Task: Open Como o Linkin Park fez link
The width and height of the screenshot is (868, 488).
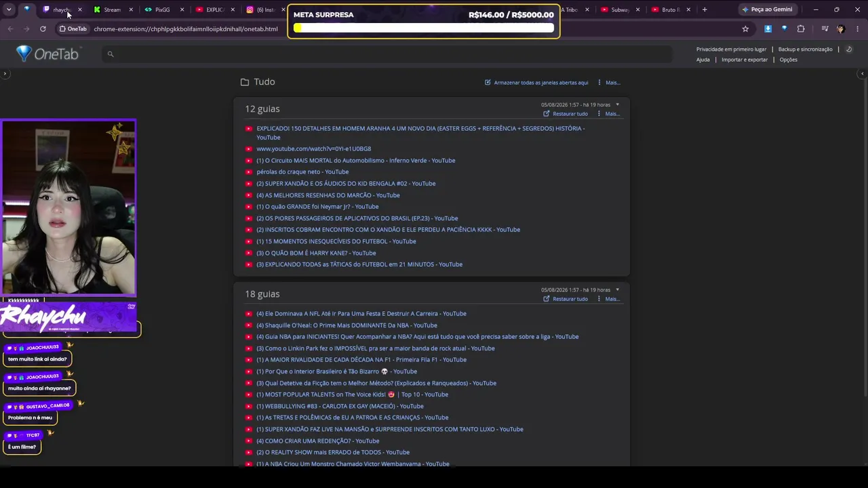Action: tap(376, 348)
